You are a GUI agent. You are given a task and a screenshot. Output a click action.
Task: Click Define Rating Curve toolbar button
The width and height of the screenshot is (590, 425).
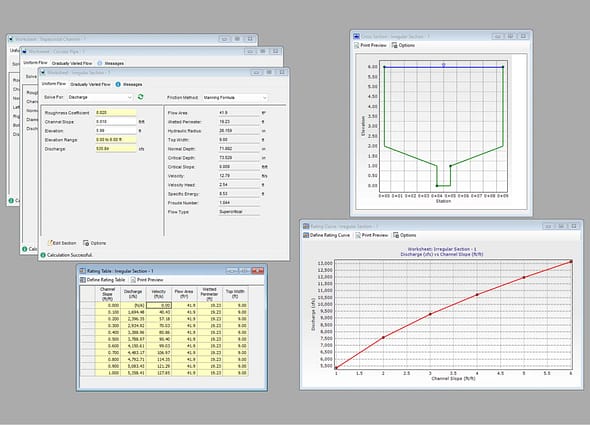pyautogui.click(x=327, y=235)
